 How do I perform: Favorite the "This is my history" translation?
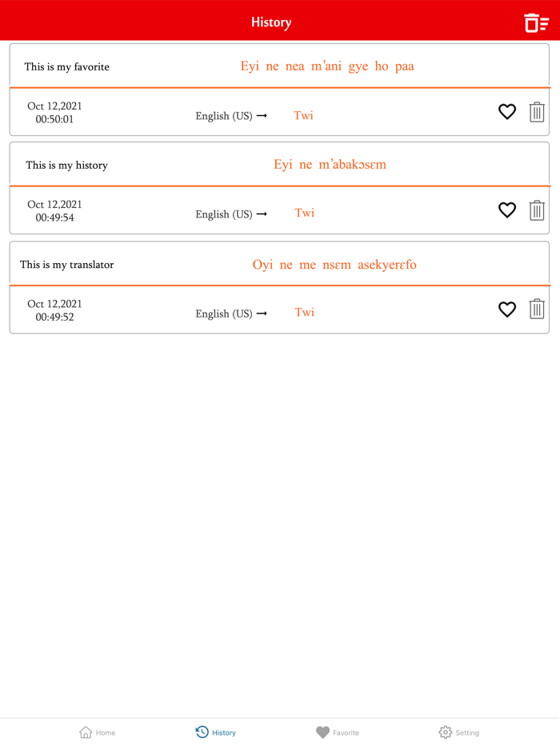[x=507, y=210]
